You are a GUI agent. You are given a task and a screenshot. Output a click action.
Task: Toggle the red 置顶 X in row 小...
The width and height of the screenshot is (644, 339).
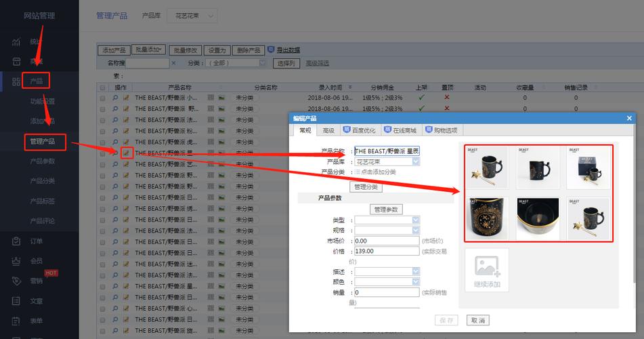(x=447, y=98)
